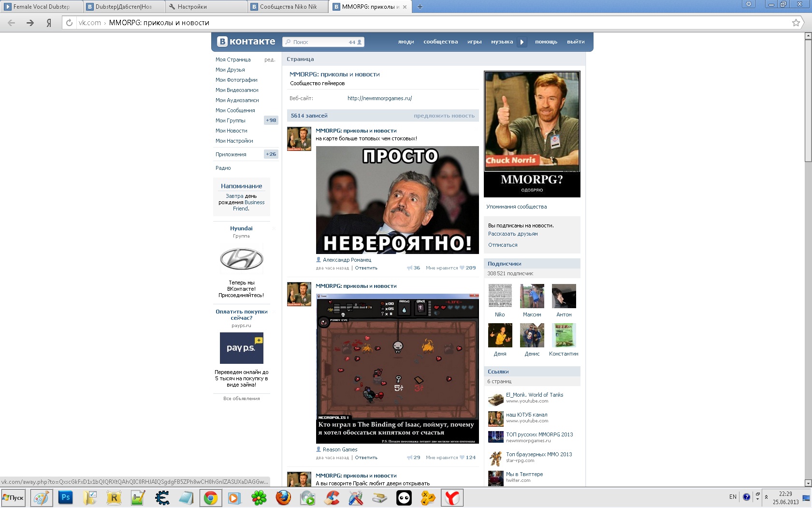Open a new browser tab
This screenshot has height=508, width=812.
point(420,7)
